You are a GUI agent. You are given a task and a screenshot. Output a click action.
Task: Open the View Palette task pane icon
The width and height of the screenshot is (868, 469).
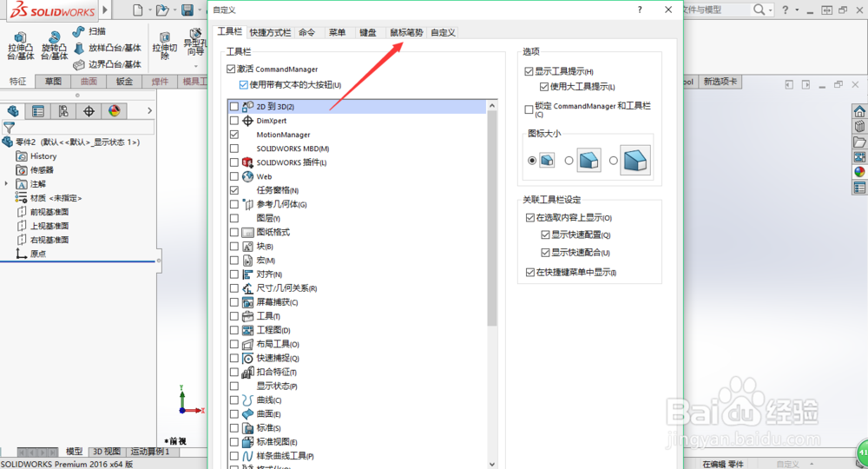click(x=859, y=157)
